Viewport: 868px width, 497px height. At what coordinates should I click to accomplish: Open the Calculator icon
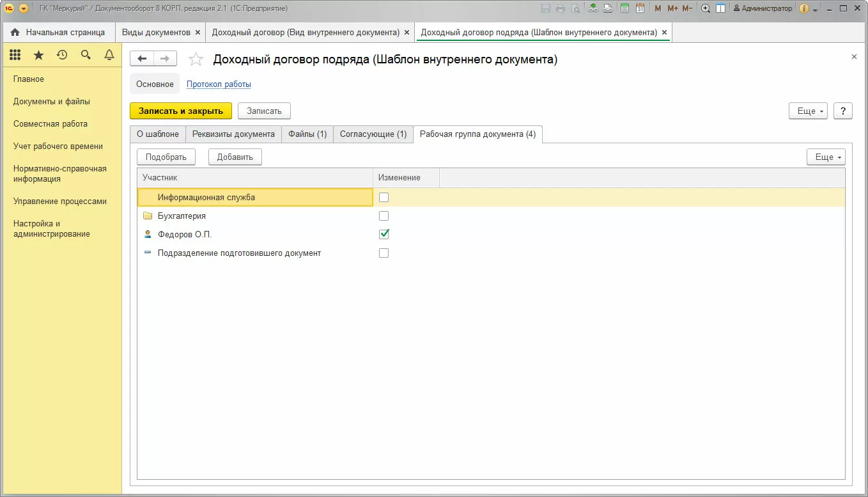(624, 8)
